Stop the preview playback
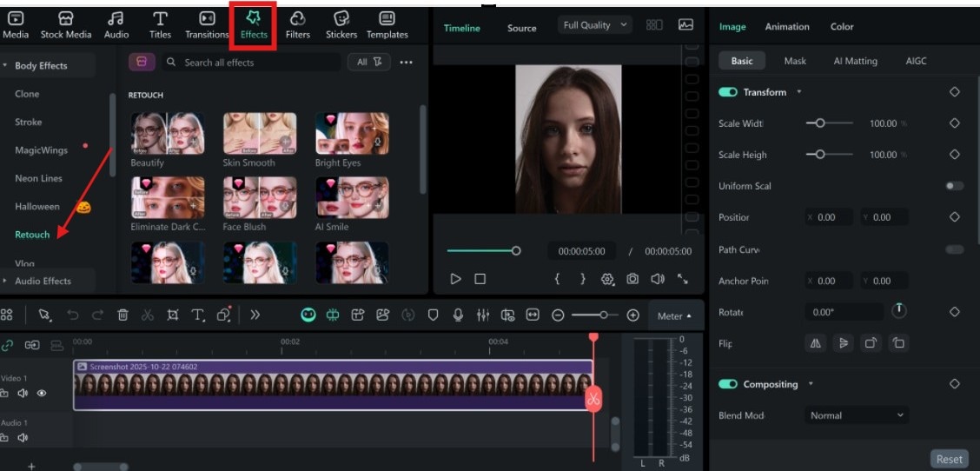 [480, 279]
